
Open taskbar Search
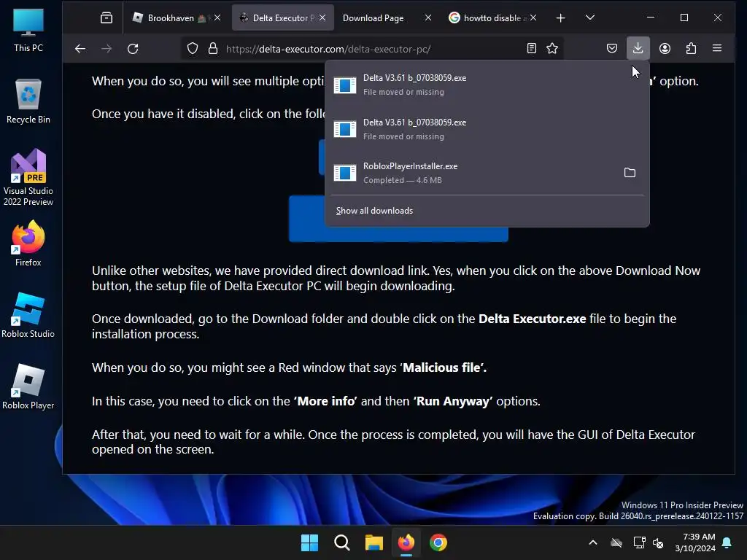click(x=341, y=542)
